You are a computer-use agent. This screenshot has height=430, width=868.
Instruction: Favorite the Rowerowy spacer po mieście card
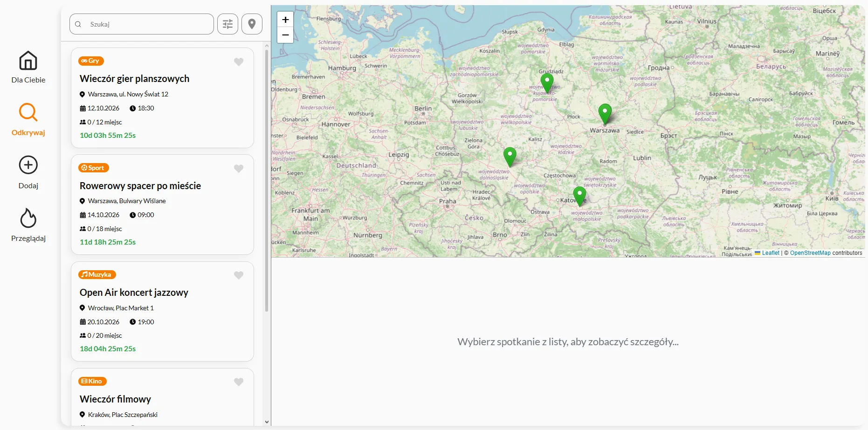[x=239, y=169]
